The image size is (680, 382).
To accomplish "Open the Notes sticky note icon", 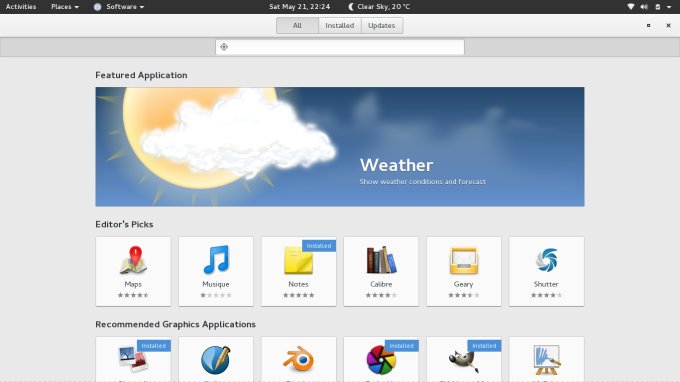I will pyautogui.click(x=298, y=260).
